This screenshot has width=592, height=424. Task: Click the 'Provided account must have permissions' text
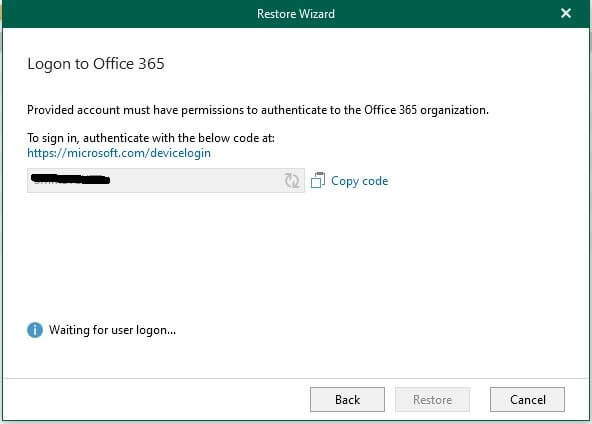[x=258, y=110]
